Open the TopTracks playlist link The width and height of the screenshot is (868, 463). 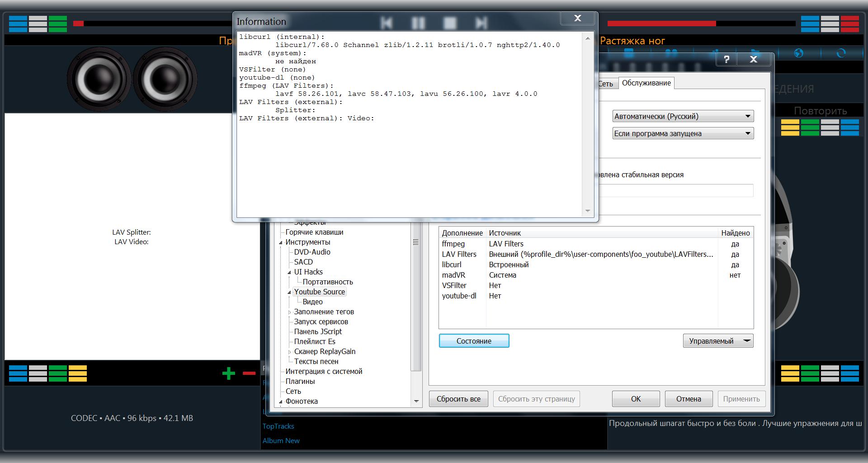278,426
